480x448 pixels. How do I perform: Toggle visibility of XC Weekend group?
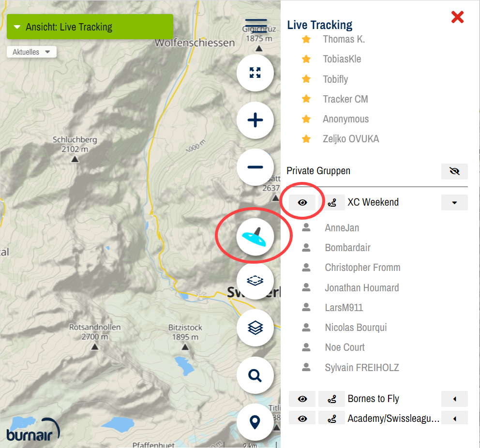pyautogui.click(x=302, y=203)
